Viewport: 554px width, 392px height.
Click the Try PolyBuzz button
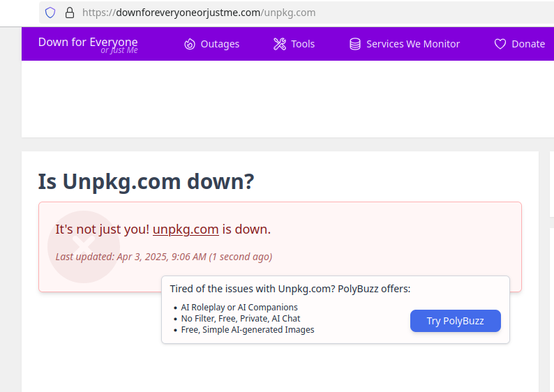tap(455, 321)
